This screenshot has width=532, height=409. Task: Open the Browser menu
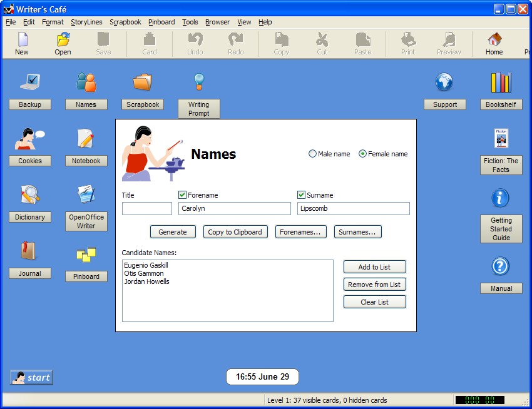pyautogui.click(x=217, y=22)
